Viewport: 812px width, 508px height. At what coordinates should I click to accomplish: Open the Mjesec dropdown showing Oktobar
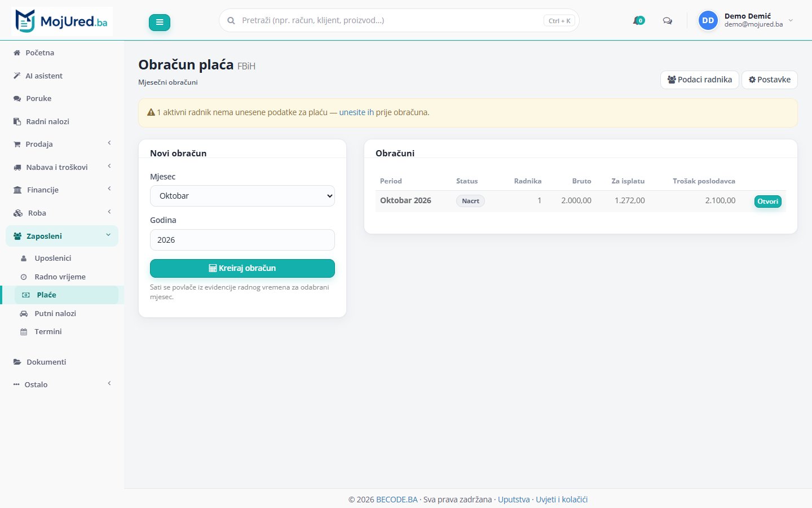coord(242,196)
